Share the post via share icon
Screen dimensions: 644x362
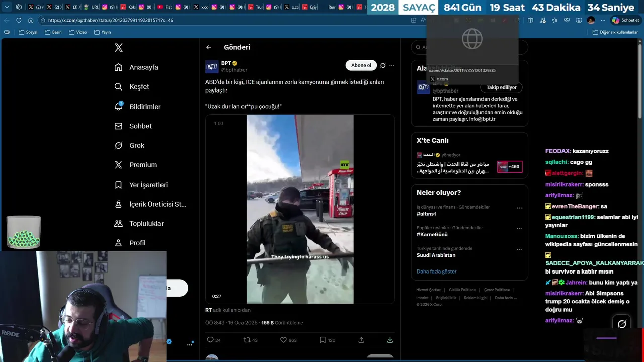361,340
